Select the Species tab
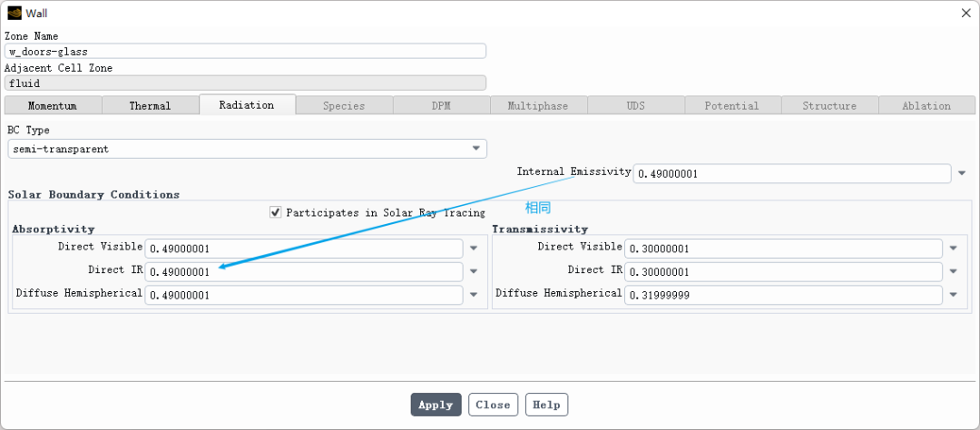 click(344, 105)
